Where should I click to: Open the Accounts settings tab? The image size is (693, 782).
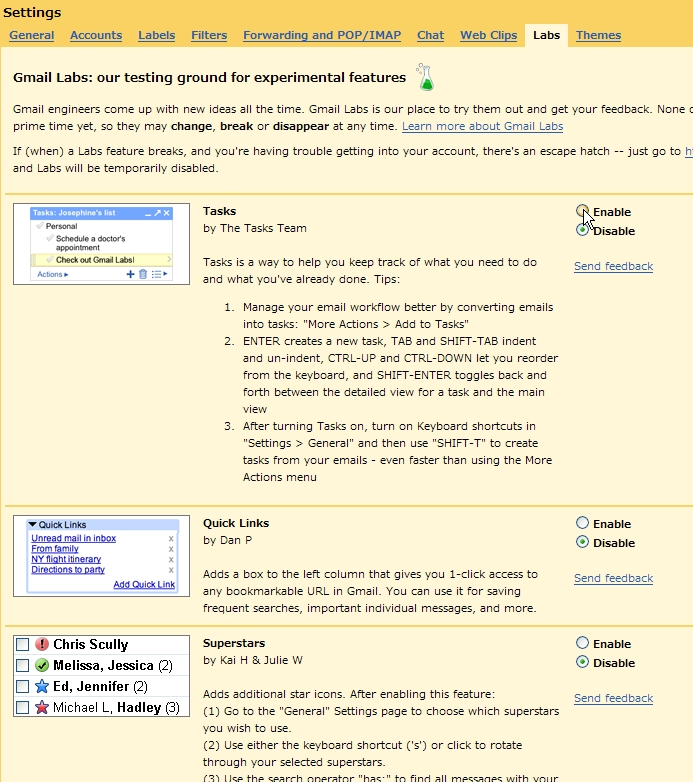(96, 35)
